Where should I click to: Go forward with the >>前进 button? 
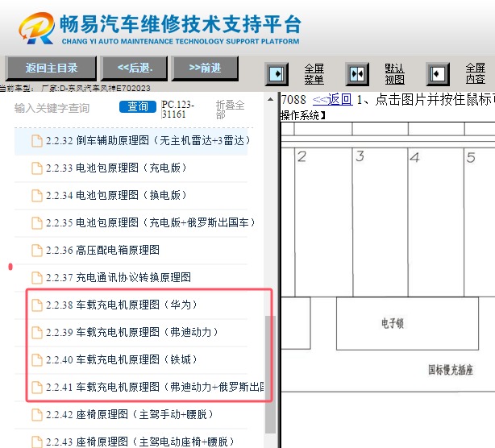tap(205, 68)
